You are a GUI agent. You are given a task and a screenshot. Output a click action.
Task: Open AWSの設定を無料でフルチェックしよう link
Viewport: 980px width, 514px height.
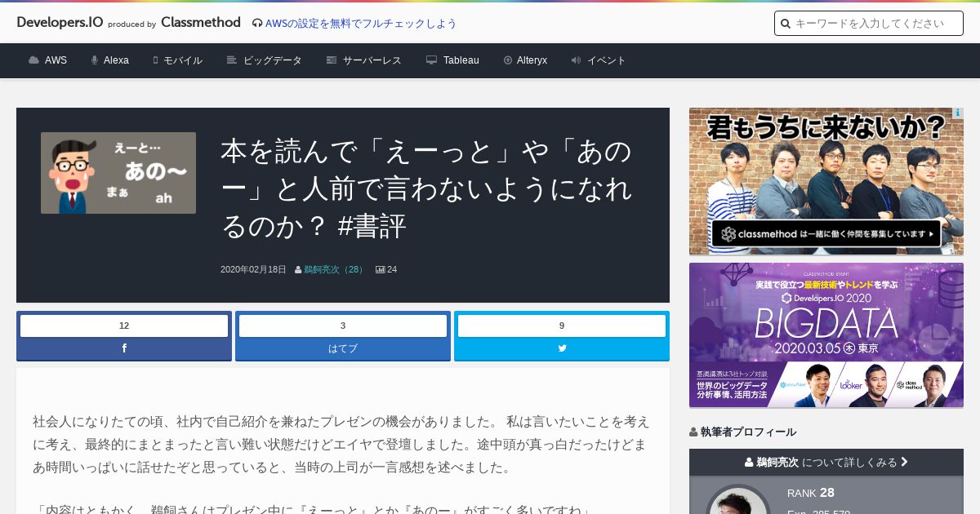click(x=361, y=24)
